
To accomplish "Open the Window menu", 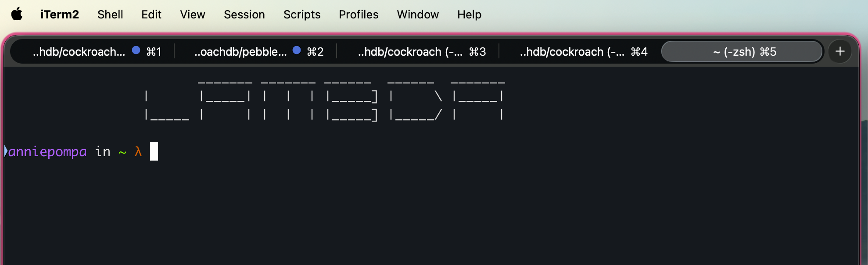I will 418,14.
